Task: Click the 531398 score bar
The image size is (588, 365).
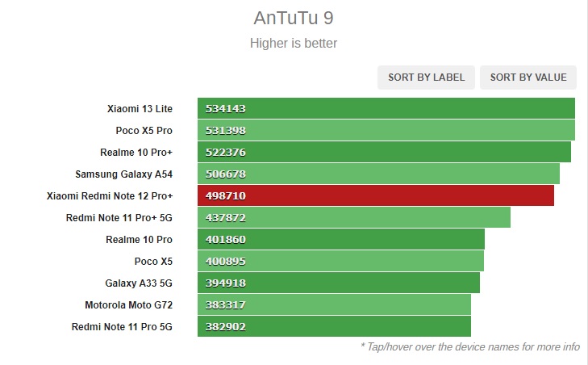Action: click(386, 130)
